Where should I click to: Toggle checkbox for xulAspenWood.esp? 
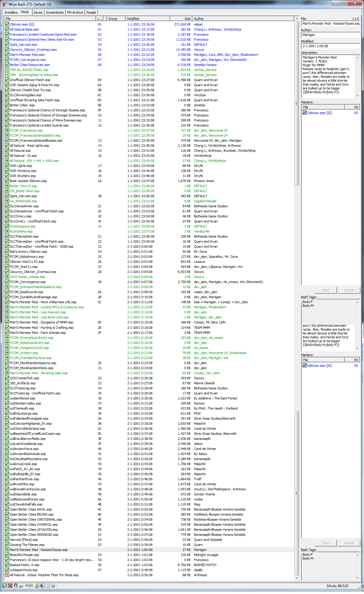[x=7, y=570]
